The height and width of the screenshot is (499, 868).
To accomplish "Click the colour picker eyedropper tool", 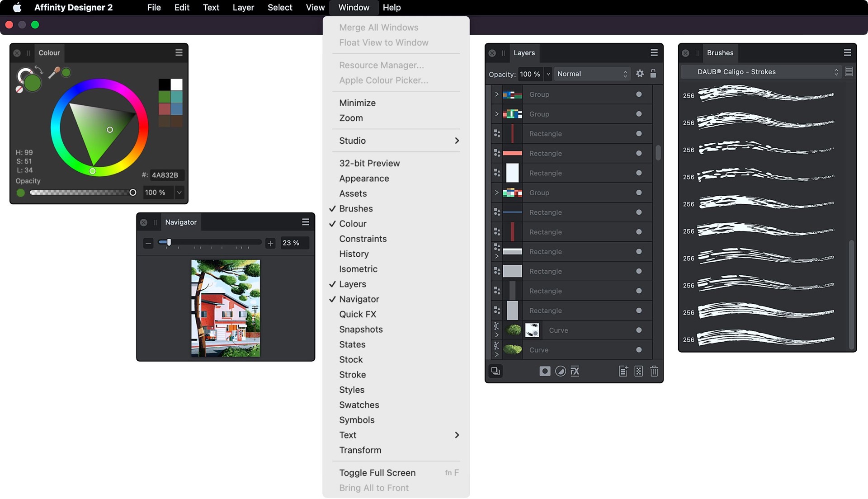I will tap(54, 72).
